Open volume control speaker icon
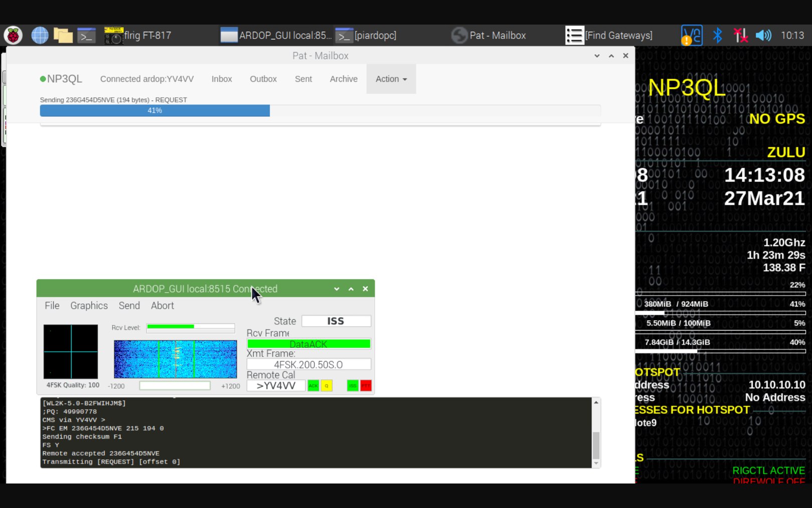Screen dimensions: 812x508 click(763, 35)
